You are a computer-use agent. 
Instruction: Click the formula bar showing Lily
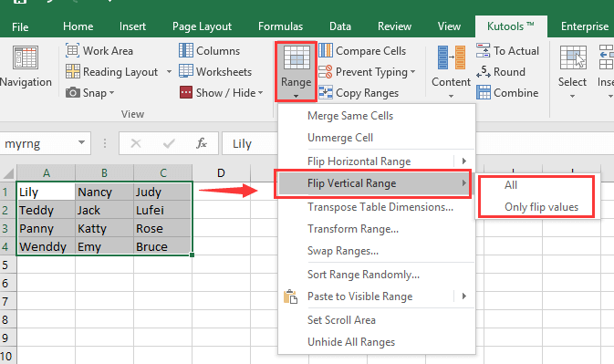pyautogui.click(x=250, y=143)
